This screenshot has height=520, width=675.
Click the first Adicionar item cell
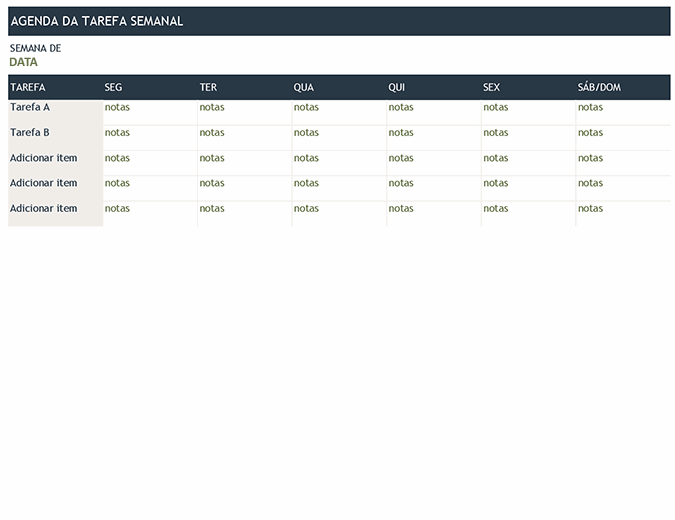click(x=43, y=158)
